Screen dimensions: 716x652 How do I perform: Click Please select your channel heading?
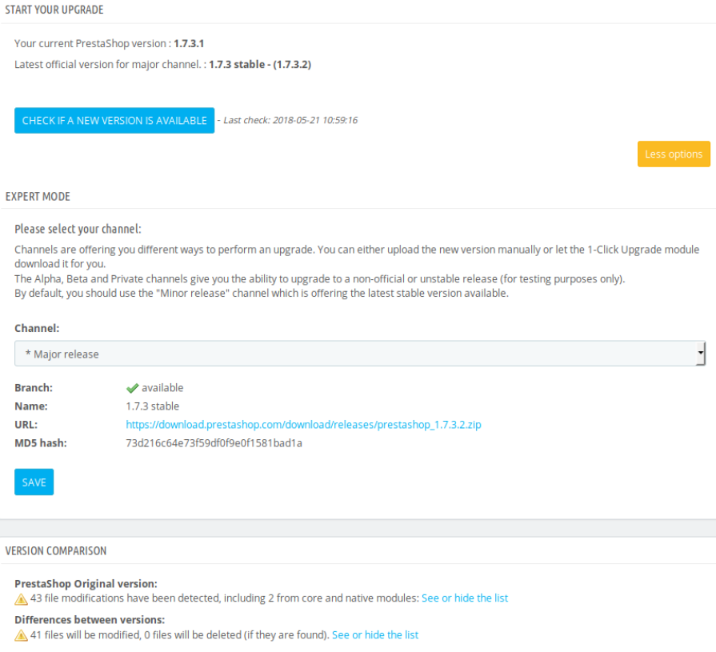pyautogui.click(x=78, y=229)
